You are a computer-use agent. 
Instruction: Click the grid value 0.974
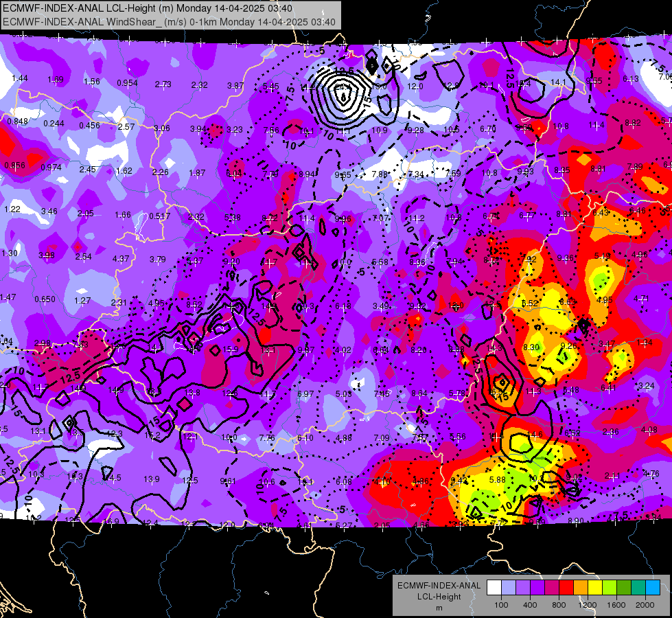(51, 168)
